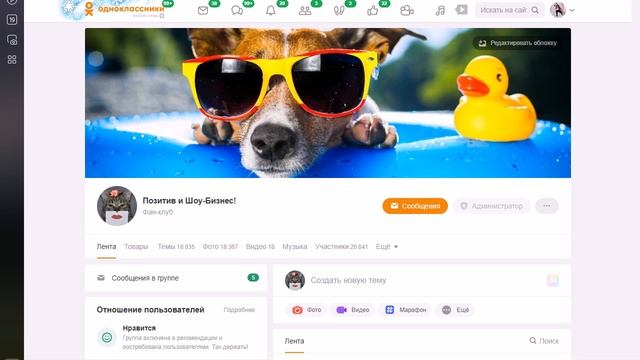
Task: Open the left sidebar four-squares apps icon
Action: click(12, 60)
